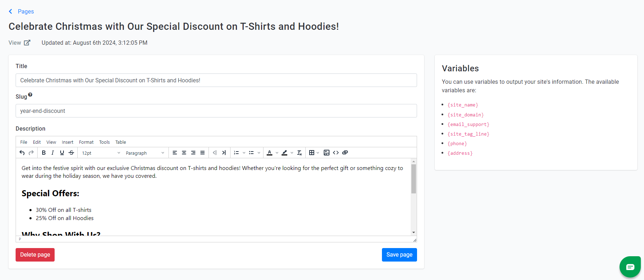Click into the Slug input field
The image size is (644, 280).
point(216,111)
